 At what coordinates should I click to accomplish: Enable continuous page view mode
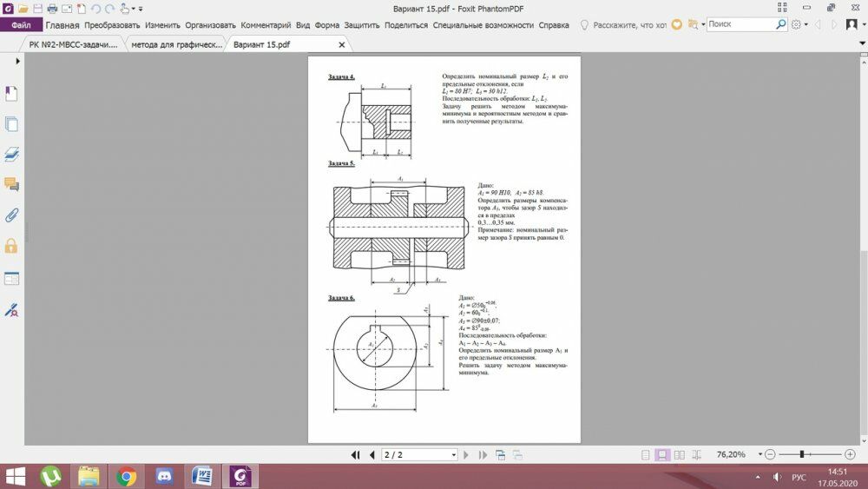click(x=662, y=454)
